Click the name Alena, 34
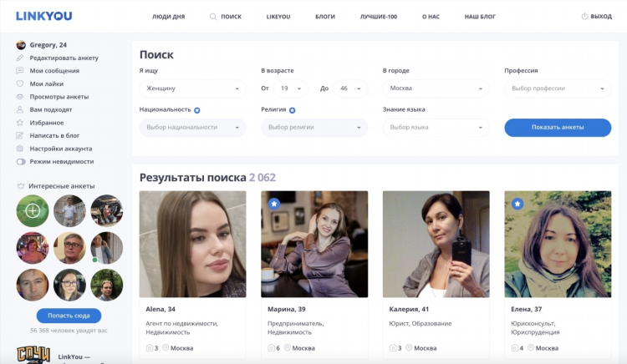627x364 pixels. (161, 309)
